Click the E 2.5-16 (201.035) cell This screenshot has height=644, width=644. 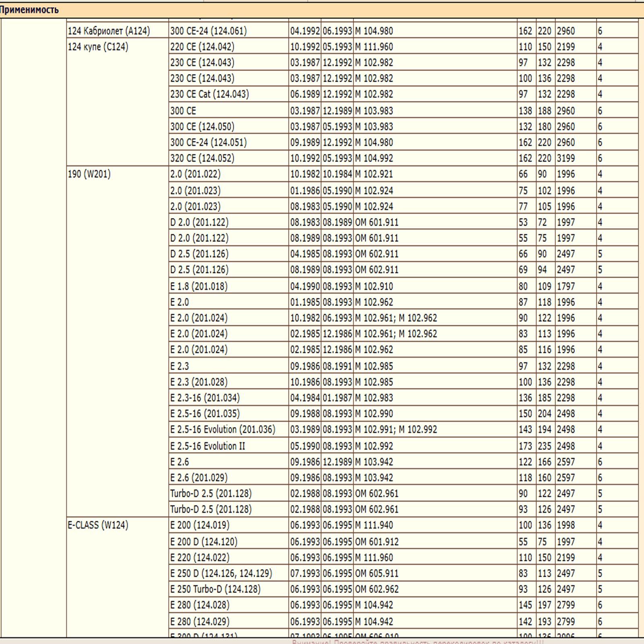tap(229, 413)
